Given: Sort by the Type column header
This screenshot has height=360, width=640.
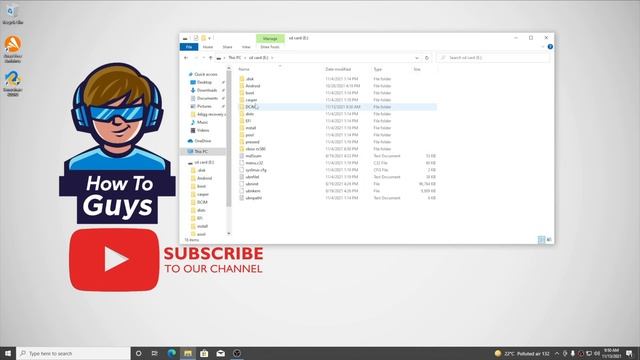Looking at the screenshot, I should (378, 69).
